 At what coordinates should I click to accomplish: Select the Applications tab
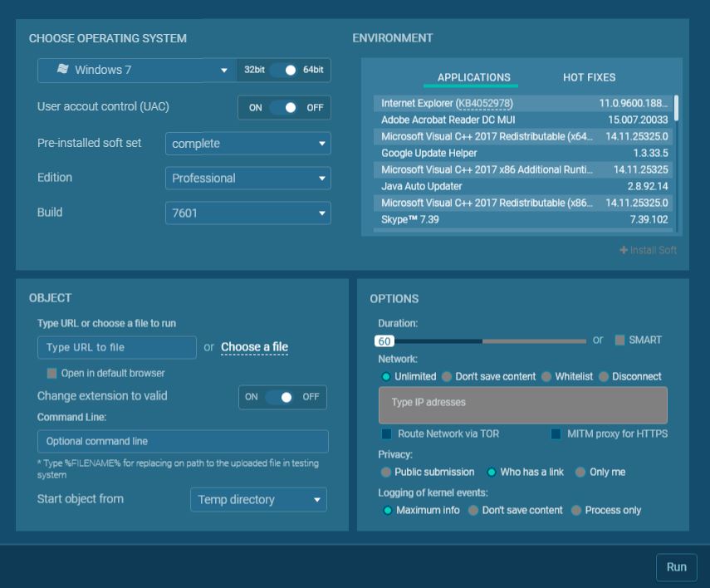tap(473, 77)
